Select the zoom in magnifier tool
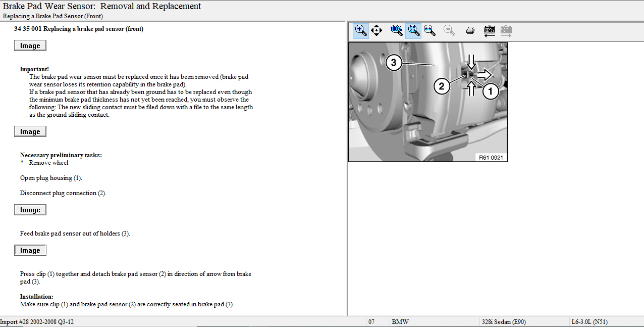Image resolution: width=644 pixels, height=327 pixels. tap(361, 31)
